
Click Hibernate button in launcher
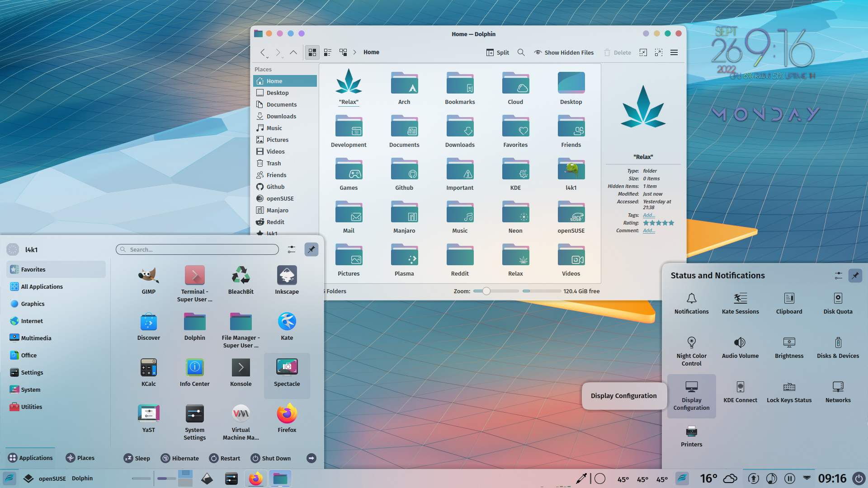(x=179, y=458)
